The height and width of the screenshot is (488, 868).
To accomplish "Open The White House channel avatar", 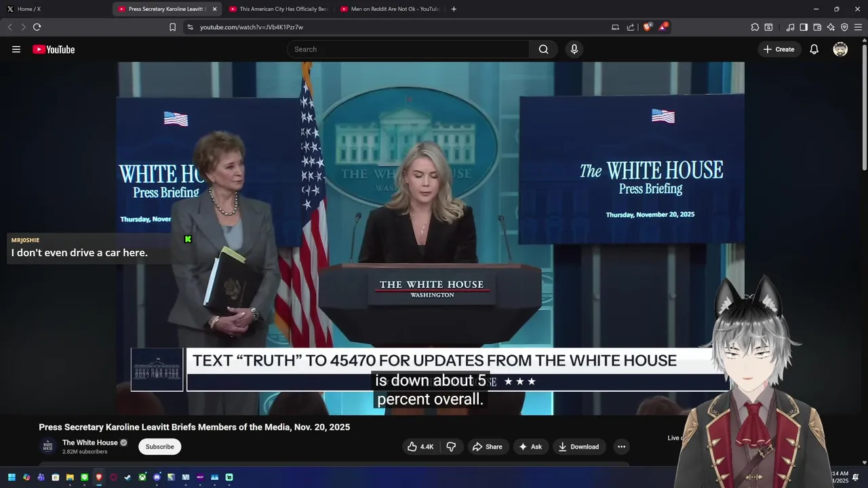I will (x=47, y=446).
